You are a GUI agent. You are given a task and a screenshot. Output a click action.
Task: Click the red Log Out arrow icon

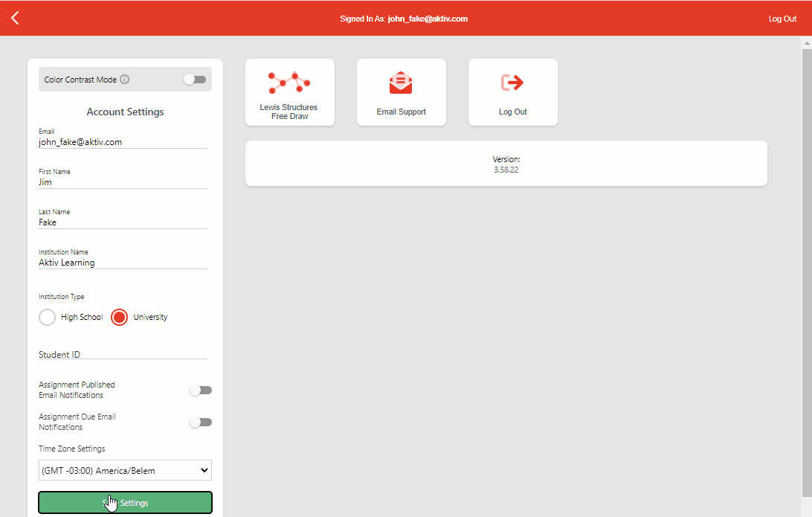[x=512, y=83]
